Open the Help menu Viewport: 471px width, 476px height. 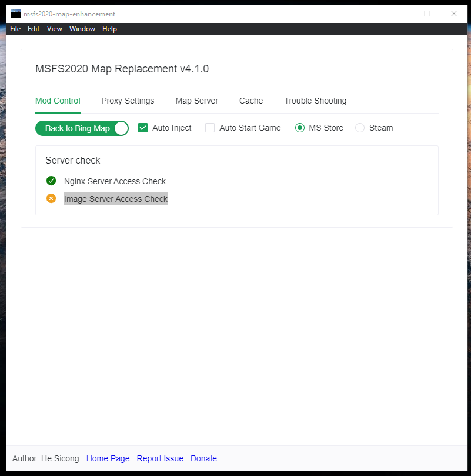coord(109,28)
